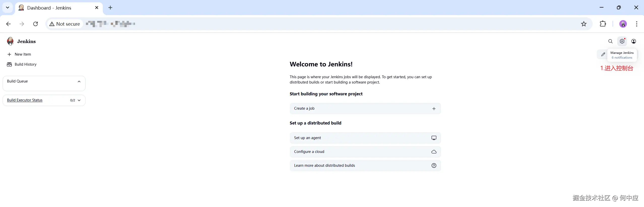Open Manage Jenkins gear icon

point(622,41)
